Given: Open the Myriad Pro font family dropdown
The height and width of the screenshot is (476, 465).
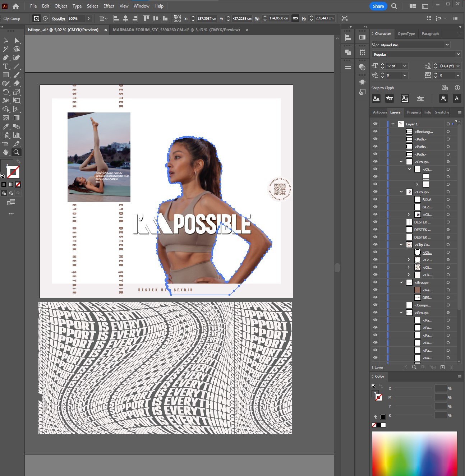Looking at the screenshot, I should pos(447,45).
